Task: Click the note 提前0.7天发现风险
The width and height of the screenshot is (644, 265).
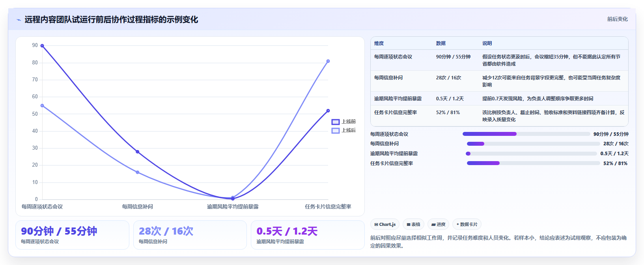Action: point(538,99)
